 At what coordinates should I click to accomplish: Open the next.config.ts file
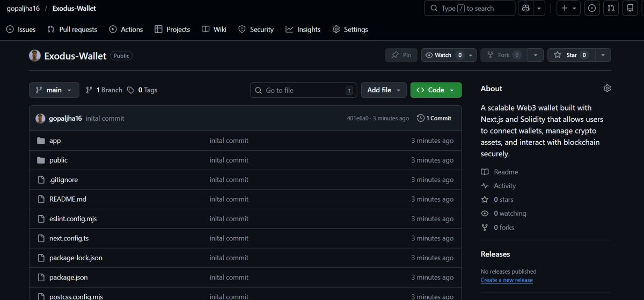[69, 238]
